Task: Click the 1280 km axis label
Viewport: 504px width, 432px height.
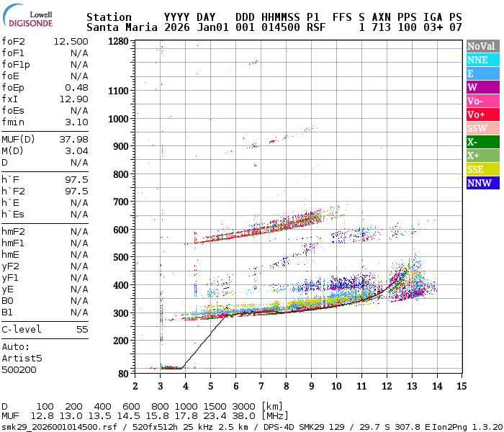Action: pyautogui.click(x=118, y=42)
